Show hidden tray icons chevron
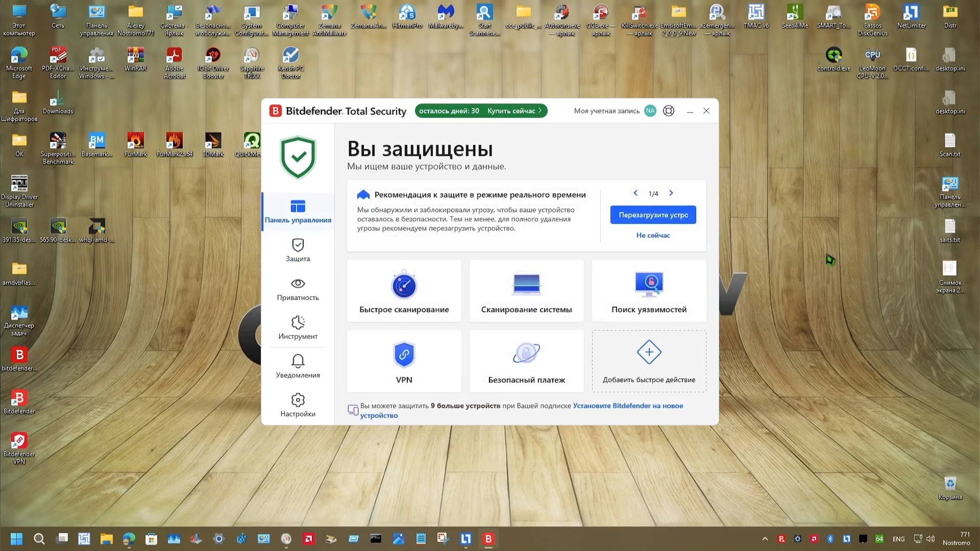 click(765, 538)
